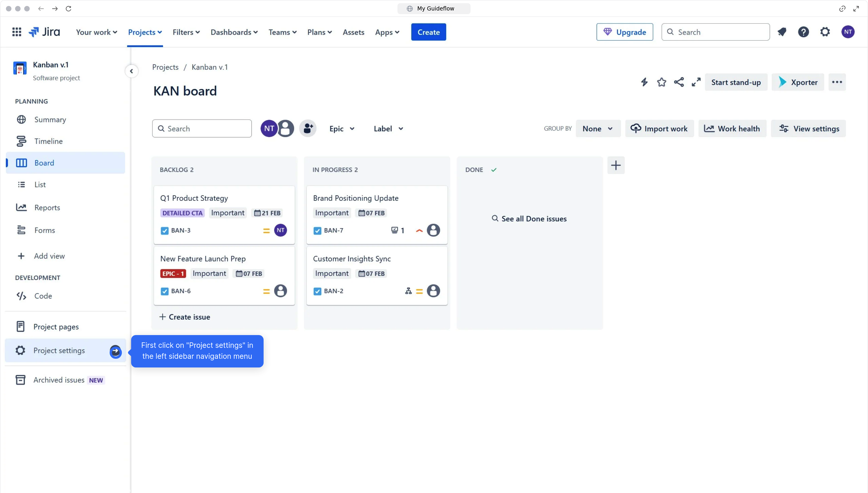Star the KAN board as favorite
The image size is (868, 493).
pos(661,82)
